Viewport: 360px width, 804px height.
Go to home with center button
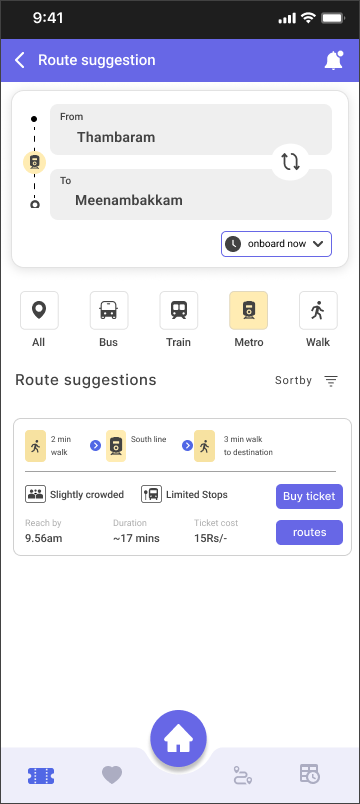(x=178, y=738)
